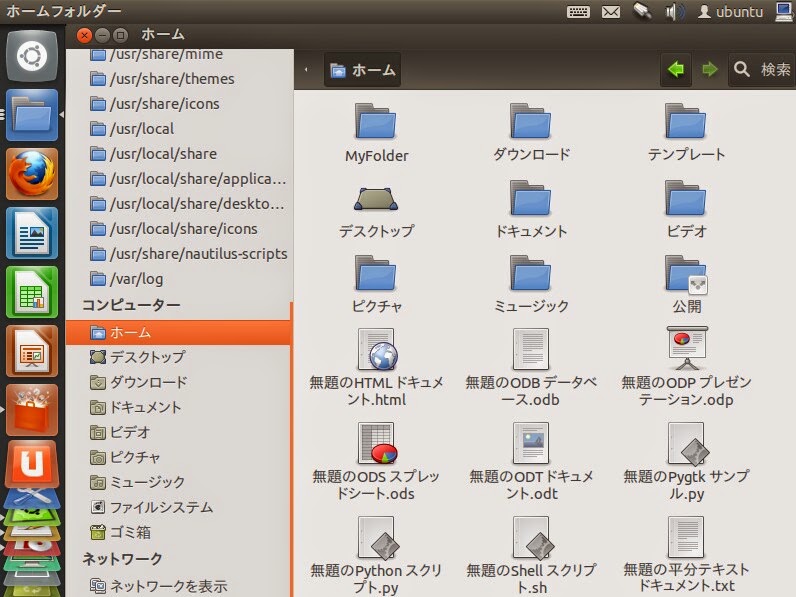This screenshot has height=597, width=796.
Task: Select the 無題のPython スクリプト.py file
Action: coord(378,538)
